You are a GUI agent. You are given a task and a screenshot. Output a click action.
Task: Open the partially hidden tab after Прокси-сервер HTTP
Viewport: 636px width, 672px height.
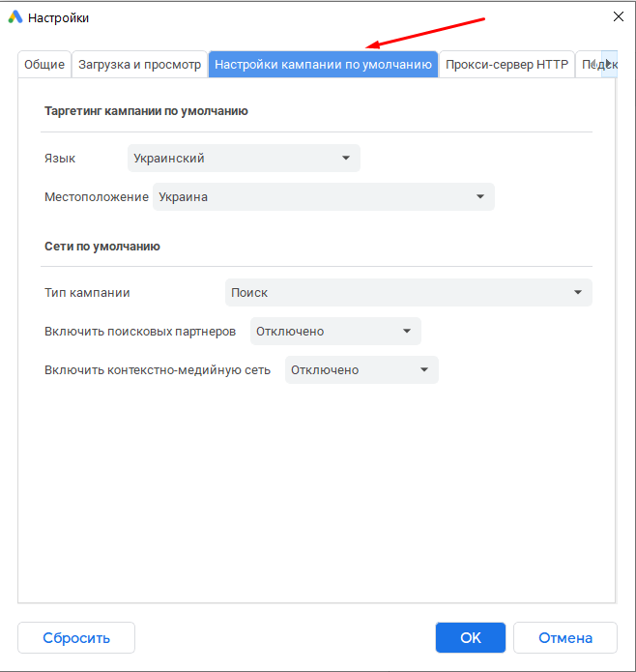pos(586,65)
